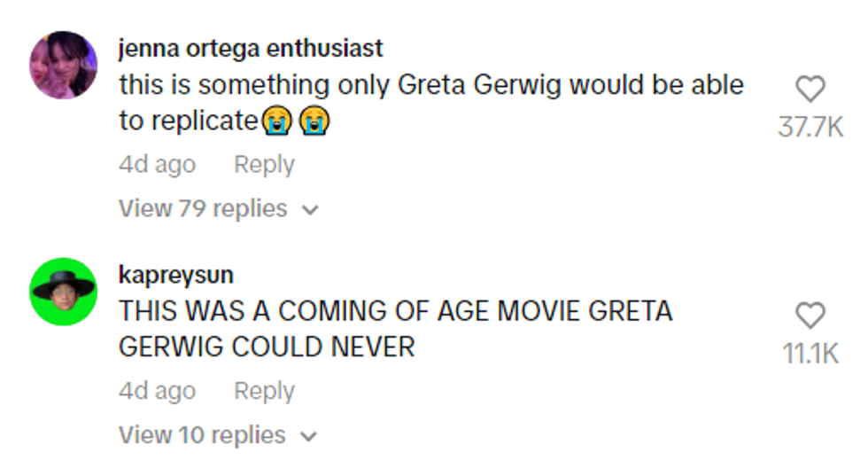Expand View 10 replies

click(203, 435)
